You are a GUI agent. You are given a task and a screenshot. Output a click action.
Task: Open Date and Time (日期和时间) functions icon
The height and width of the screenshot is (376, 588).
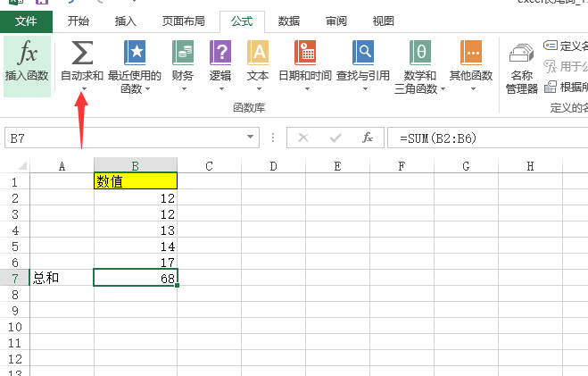coord(305,53)
